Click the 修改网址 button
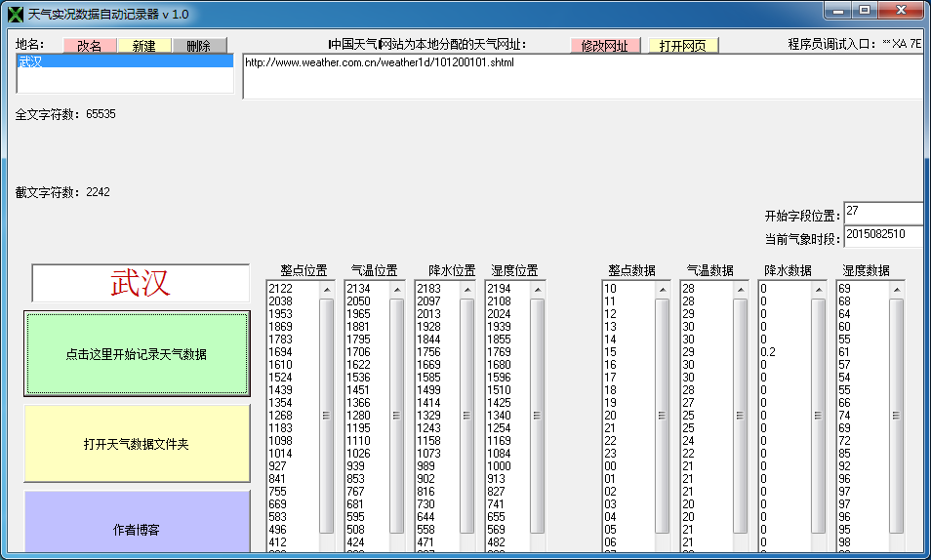This screenshot has height=560, width=931. click(x=605, y=46)
